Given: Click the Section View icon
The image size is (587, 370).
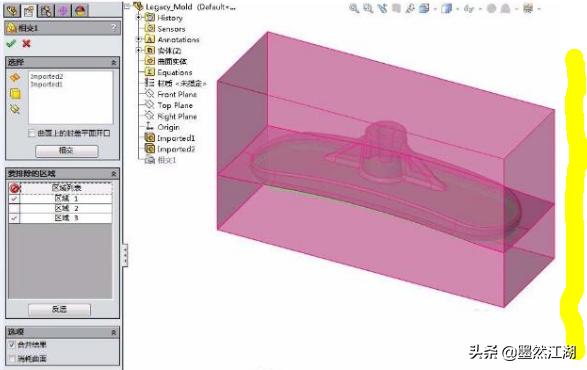Looking at the screenshot, I should [x=396, y=8].
